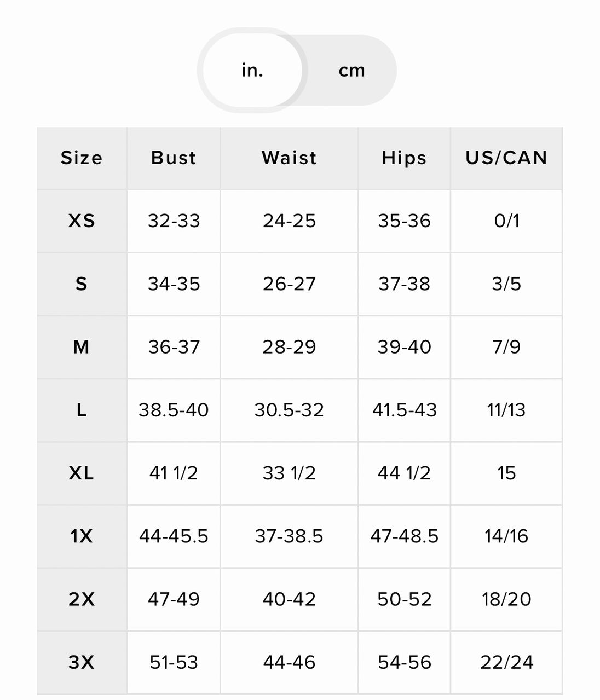600x700 pixels.
Task: Select the S size row label
Action: (82, 284)
